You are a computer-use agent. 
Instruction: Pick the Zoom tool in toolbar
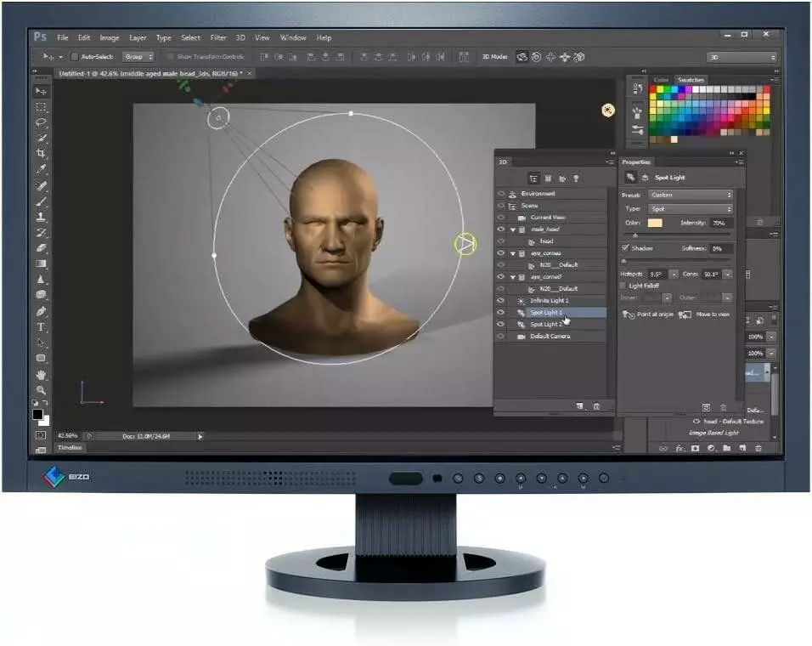pyautogui.click(x=41, y=389)
